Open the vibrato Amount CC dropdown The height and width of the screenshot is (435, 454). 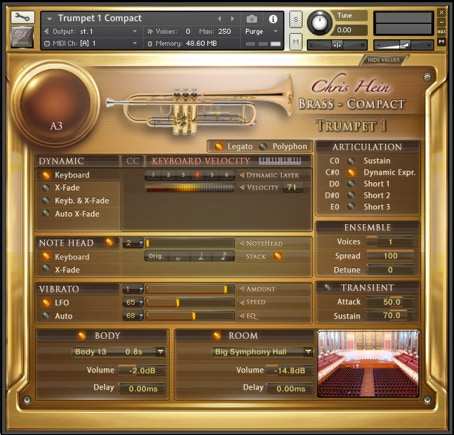click(133, 289)
